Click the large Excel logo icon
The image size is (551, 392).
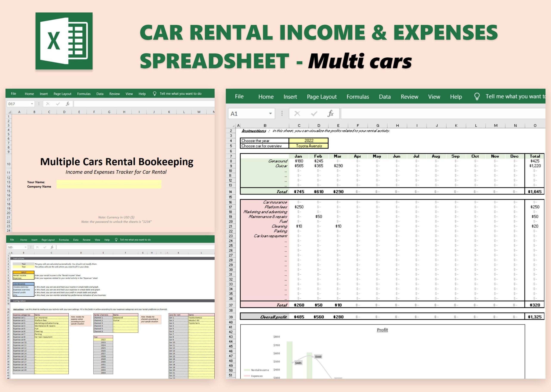click(64, 41)
